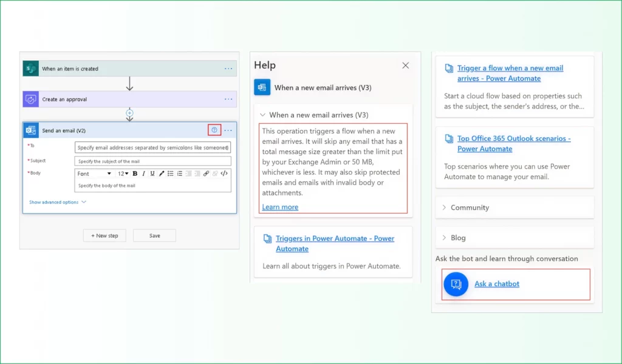Screen dimensions: 622x364
Task: Click the + New step button
Action: 104,235
